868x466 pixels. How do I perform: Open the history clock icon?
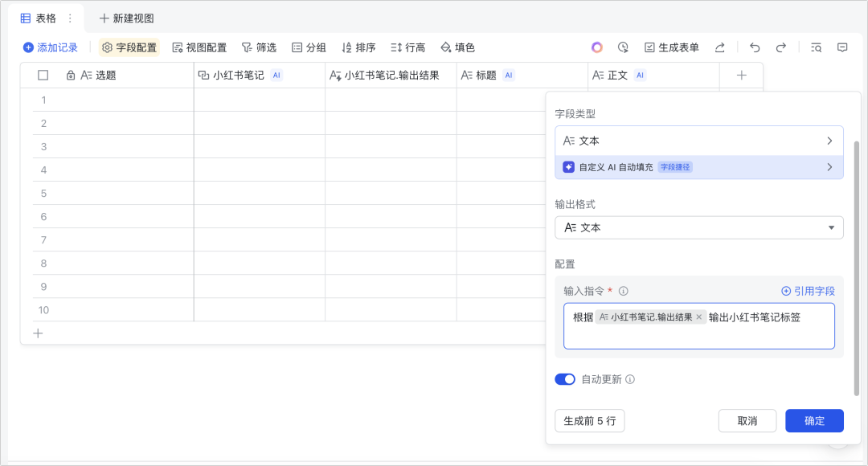(624, 47)
